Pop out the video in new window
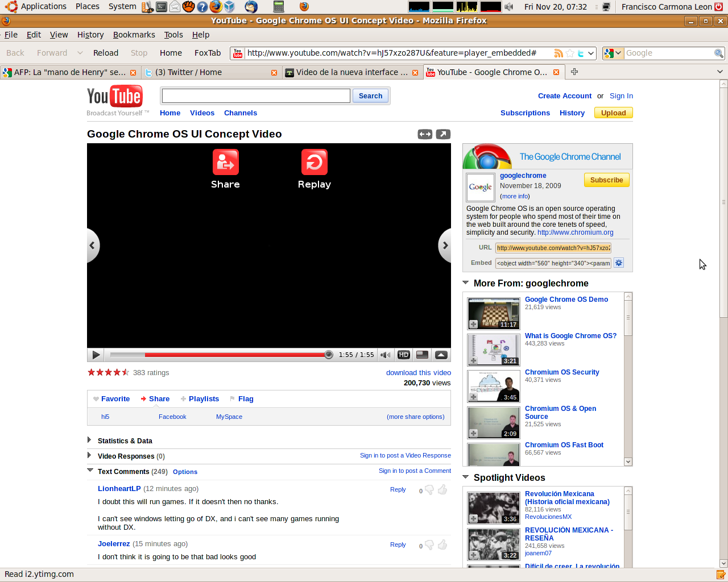The height and width of the screenshot is (582, 728). (443, 134)
